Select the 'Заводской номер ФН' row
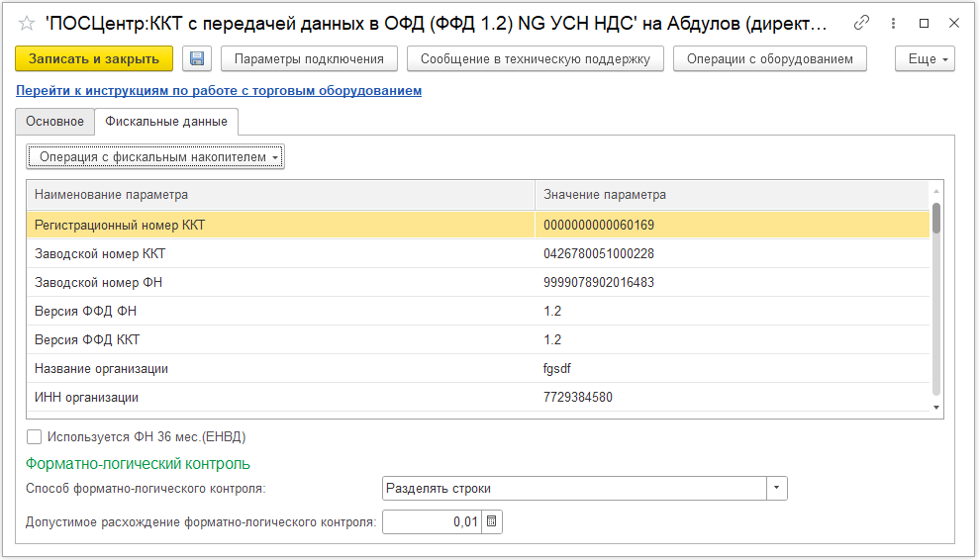Image resolution: width=979 pixels, height=560 pixels. pyautogui.click(x=277, y=283)
